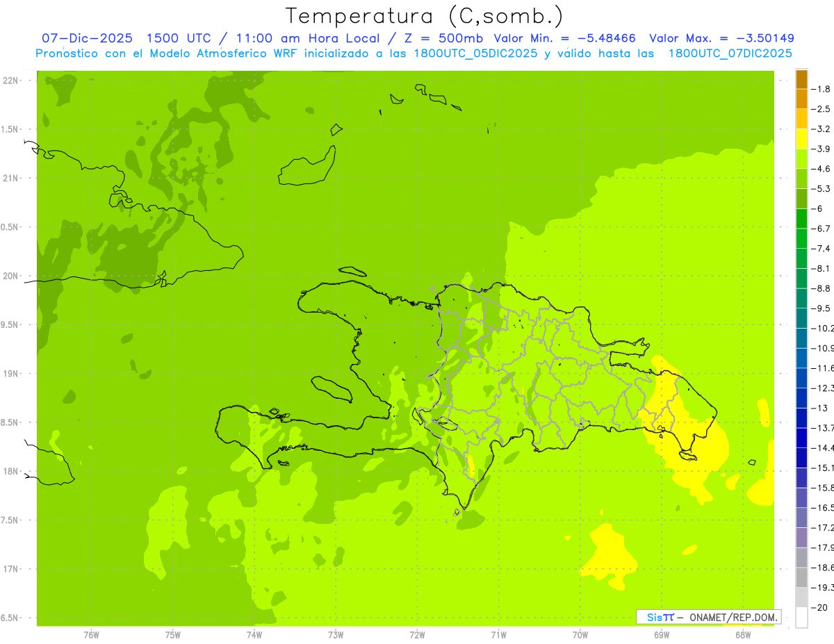This screenshot has height=644, width=834.
Task: Click the 74W longitude axis label
Action: [254, 634]
